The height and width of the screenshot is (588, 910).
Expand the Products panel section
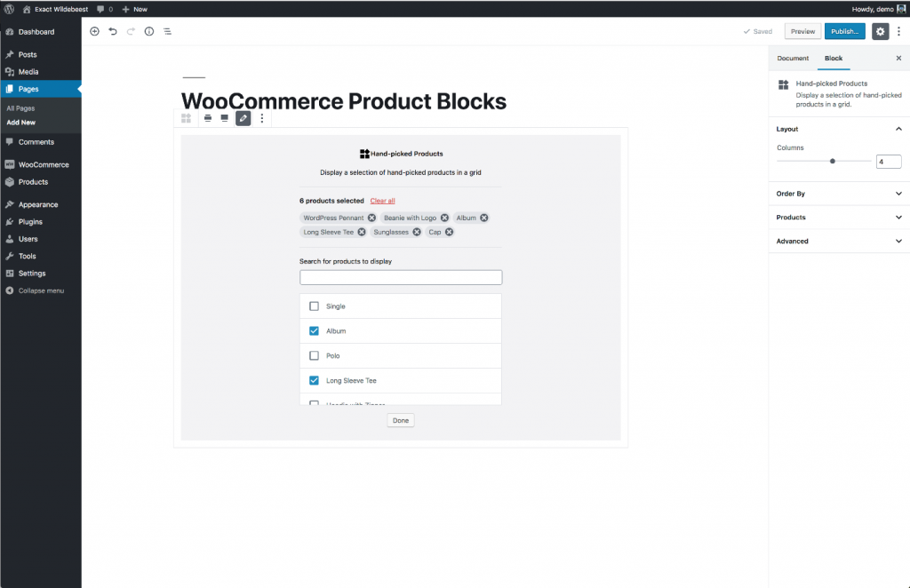click(839, 218)
